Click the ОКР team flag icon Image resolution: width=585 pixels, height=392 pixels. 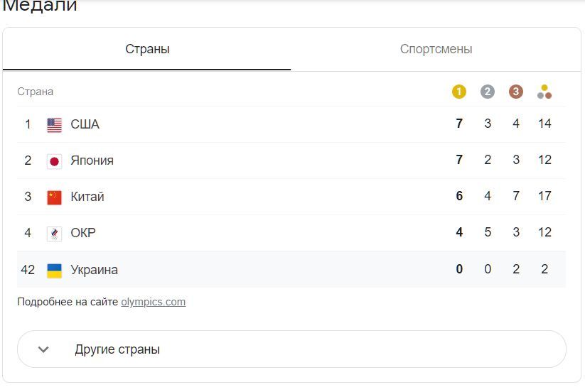[55, 234]
